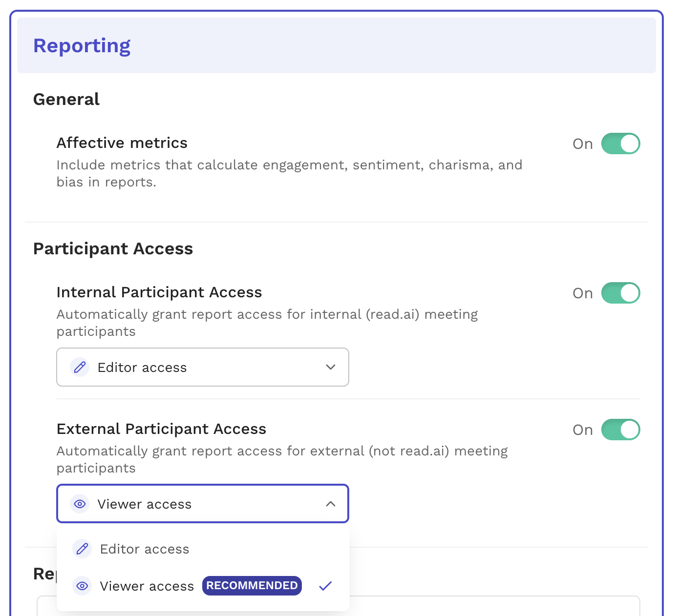Click the Reporting section header
Viewport: 677px width, 616px height.
(337, 45)
